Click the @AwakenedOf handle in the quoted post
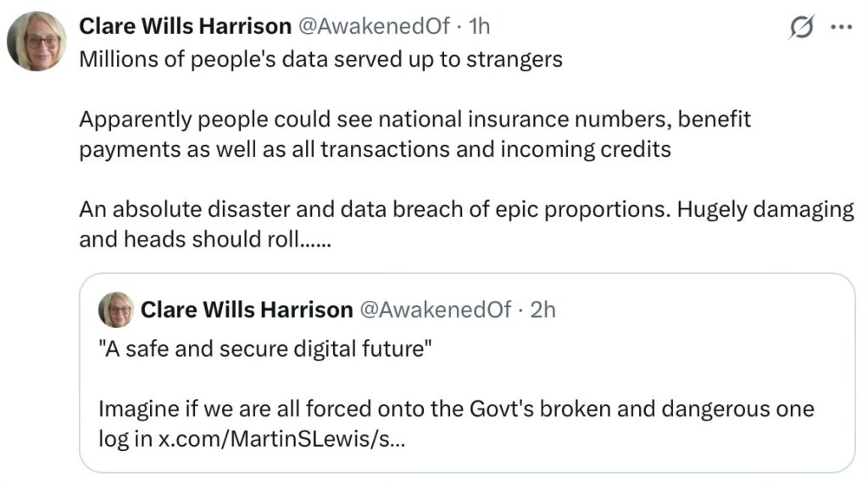 [x=436, y=309]
